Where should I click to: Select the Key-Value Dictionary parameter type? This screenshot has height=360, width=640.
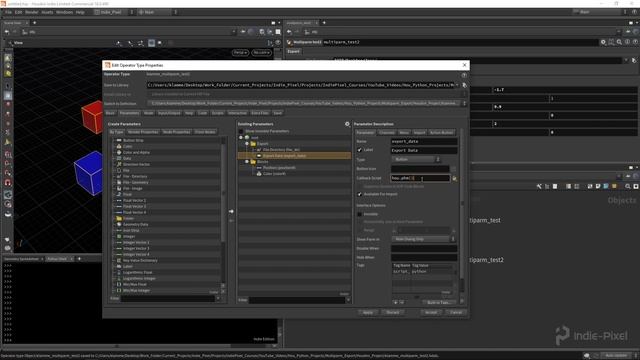point(140,260)
